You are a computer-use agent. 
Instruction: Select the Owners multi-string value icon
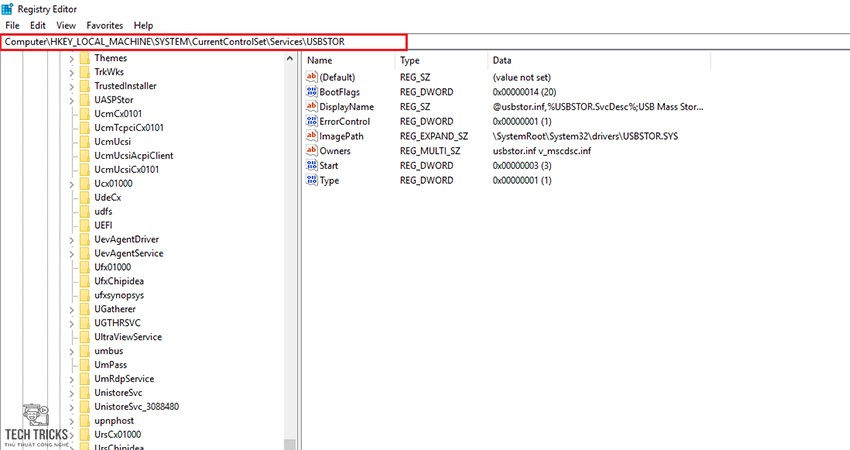(x=311, y=150)
